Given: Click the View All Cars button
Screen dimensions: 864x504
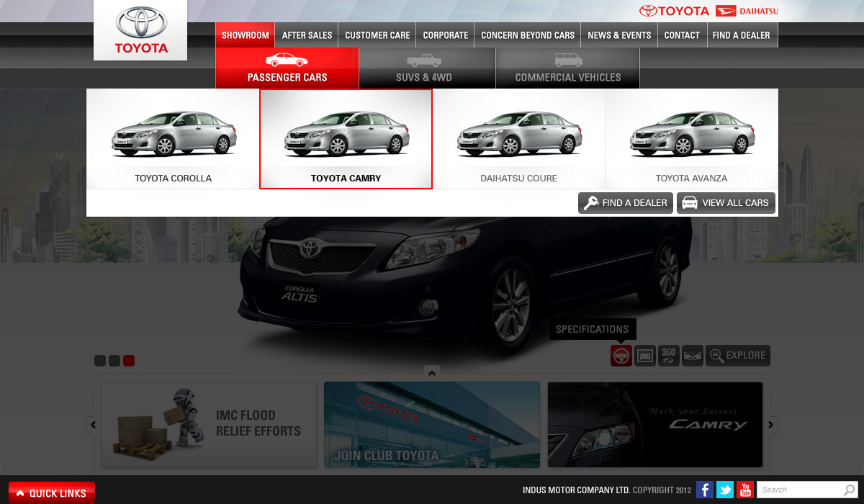Looking at the screenshot, I should tap(726, 203).
